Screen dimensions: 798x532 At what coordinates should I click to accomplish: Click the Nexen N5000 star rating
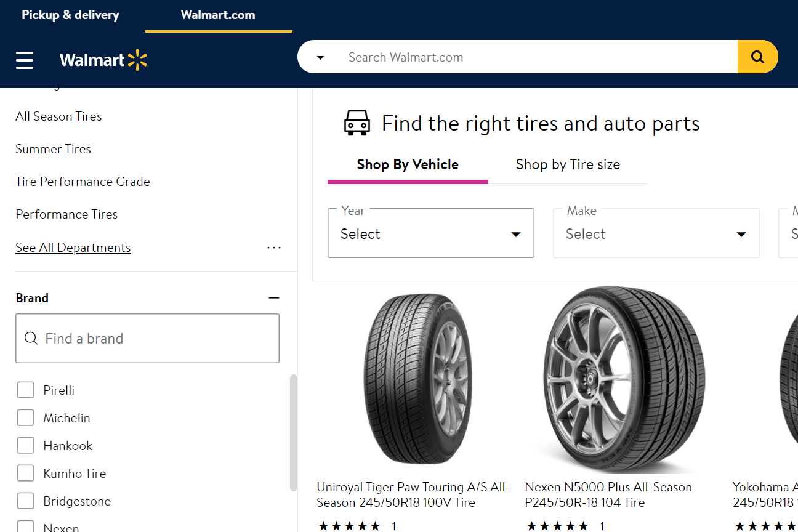coord(558,526)
